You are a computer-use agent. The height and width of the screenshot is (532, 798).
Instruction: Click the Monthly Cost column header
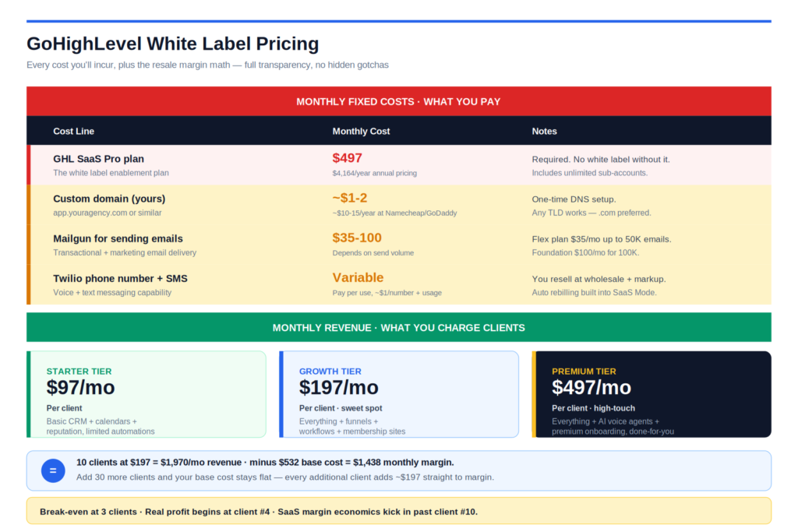click(361, 131)
